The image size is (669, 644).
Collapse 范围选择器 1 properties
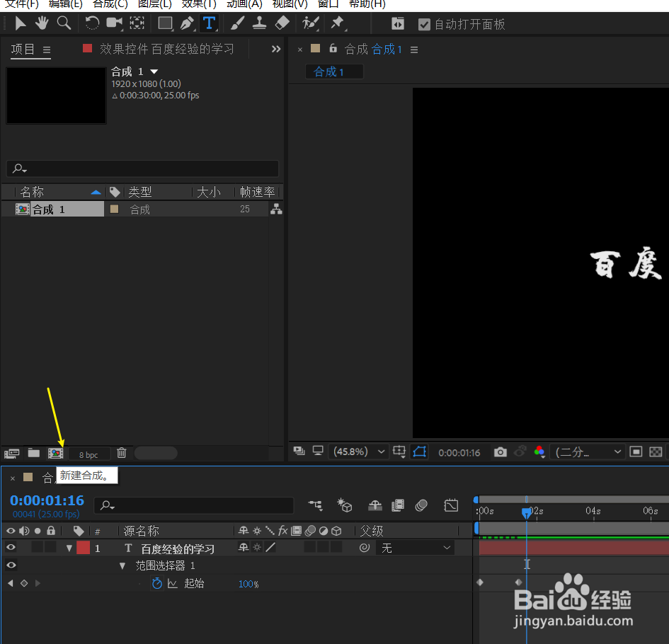pos(122,566)
